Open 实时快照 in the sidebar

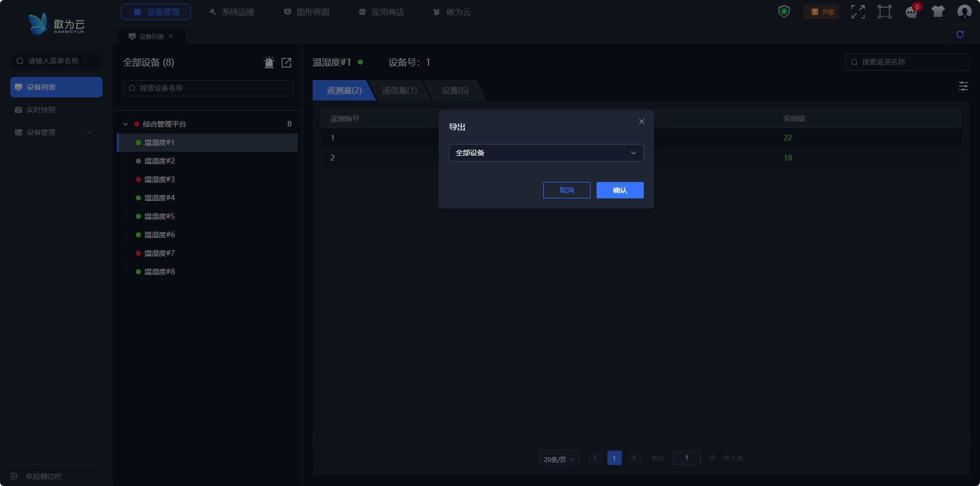tap(56, 110)
